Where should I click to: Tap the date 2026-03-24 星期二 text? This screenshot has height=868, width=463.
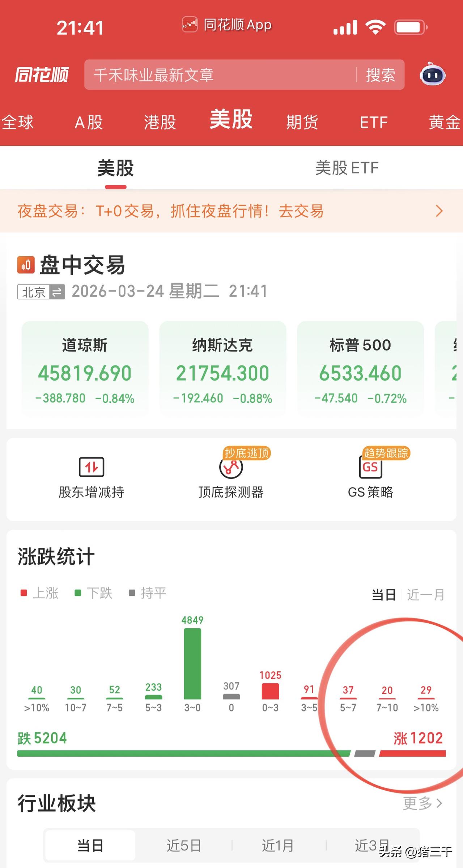[145, 291]
